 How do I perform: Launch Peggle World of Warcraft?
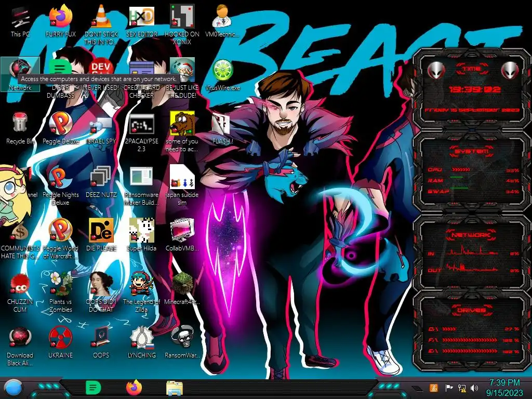(60, 239)
